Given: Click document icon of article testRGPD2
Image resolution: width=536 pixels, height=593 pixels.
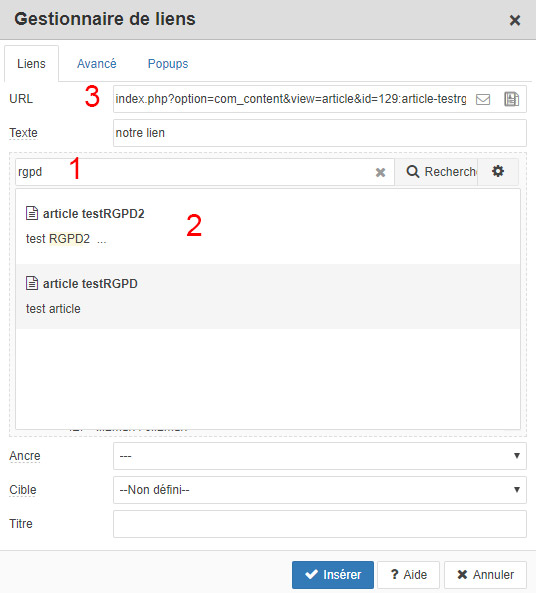Looking at the screenshot, I should (x=32, y=213).
